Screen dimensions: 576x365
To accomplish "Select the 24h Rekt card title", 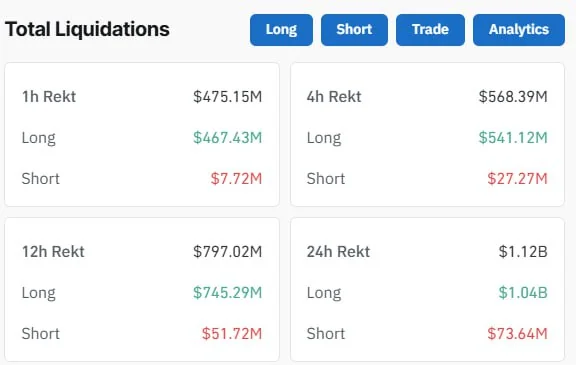I will point(338,252).
